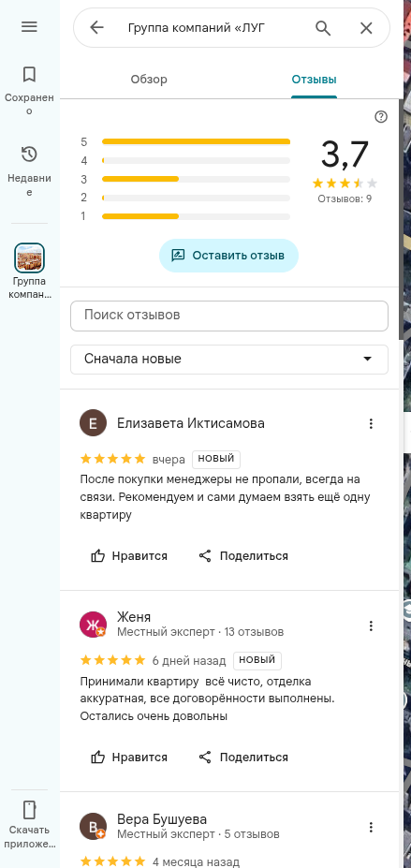This screenshot has width=411, height=868.
Task: Click the magnifier search icon
Action: point(323,28)
